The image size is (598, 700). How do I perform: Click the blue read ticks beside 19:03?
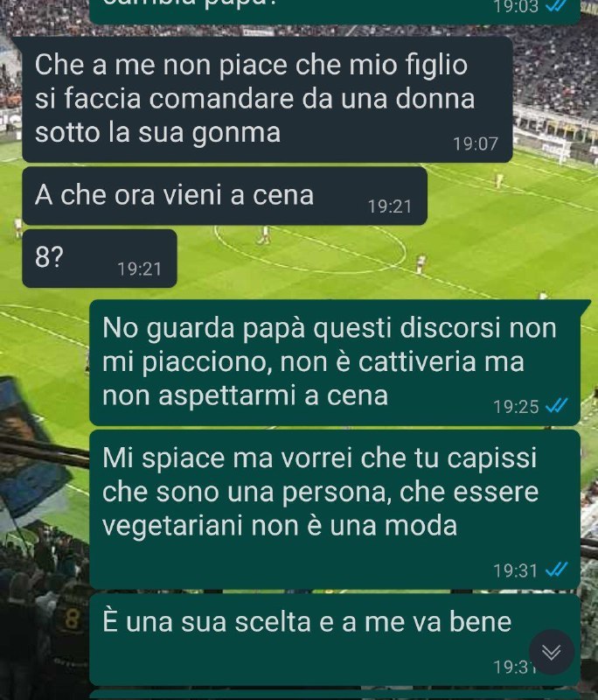click(557, 5)
